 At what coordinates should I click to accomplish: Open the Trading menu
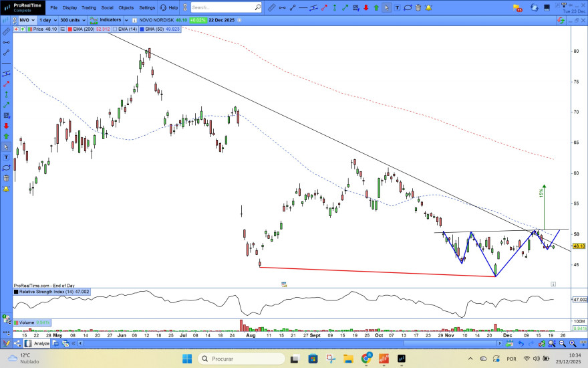point(89,7)
